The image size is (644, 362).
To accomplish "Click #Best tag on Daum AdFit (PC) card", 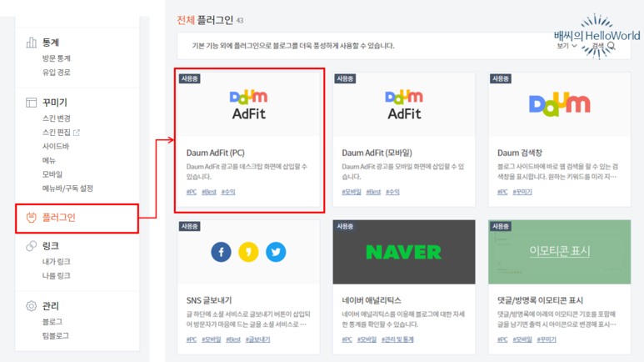I will pos(209,192).
